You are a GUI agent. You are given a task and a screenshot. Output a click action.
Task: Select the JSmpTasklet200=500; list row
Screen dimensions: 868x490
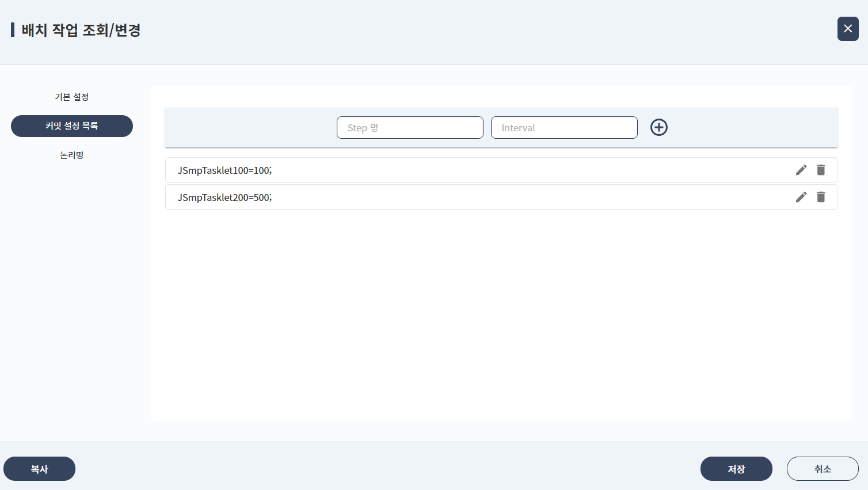click(x=460, y=197)
